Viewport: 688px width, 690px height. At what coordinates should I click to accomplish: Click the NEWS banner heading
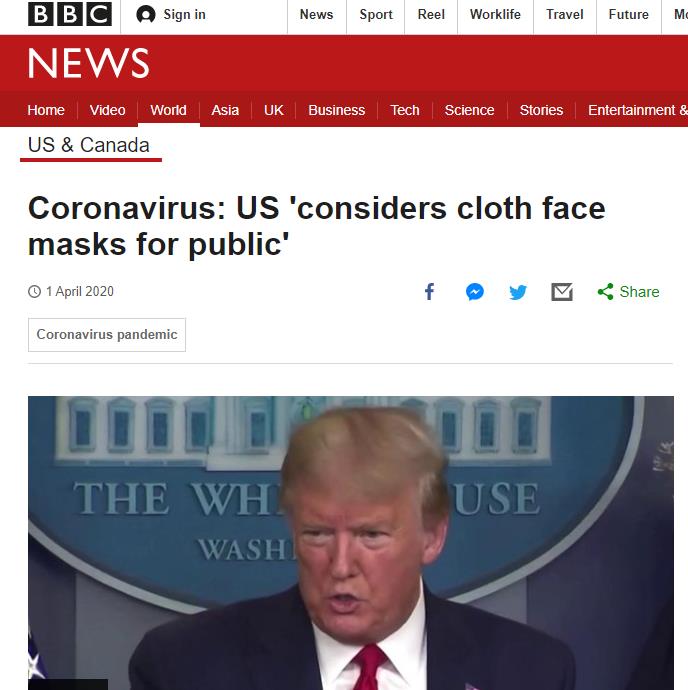click(88, 63)
